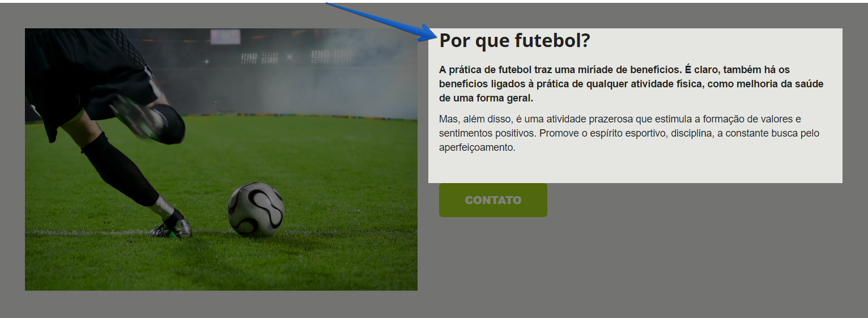The width and height of the screenshot is (868, 318).
Task: Click the paragraph starting 'Mas, além disso'
Action: pos(629,133)
